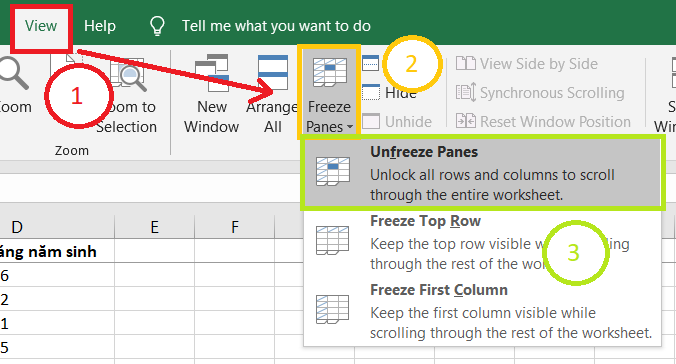
Task: Open the View ribbon tab
Action: (x=41, y=26)
